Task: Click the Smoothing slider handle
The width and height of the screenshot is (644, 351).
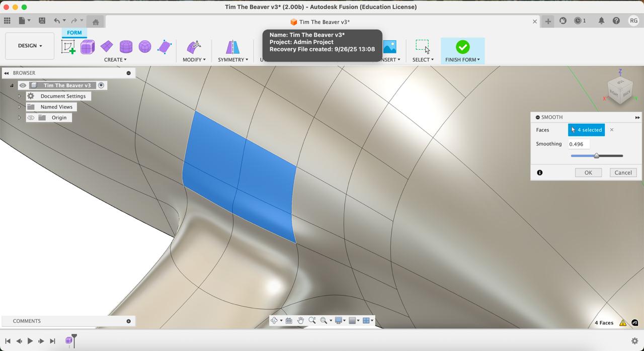Action: click(596, 156)
